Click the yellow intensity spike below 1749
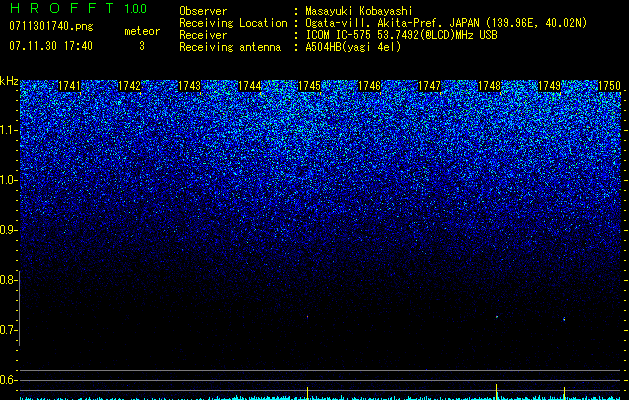This screenshot has width=629, height=400. (564, 393)
